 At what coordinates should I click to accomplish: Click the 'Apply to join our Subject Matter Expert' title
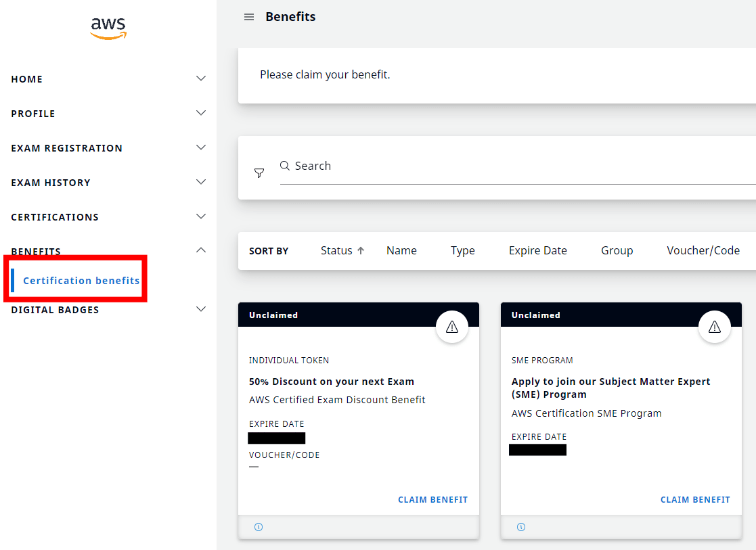[610, 388]
